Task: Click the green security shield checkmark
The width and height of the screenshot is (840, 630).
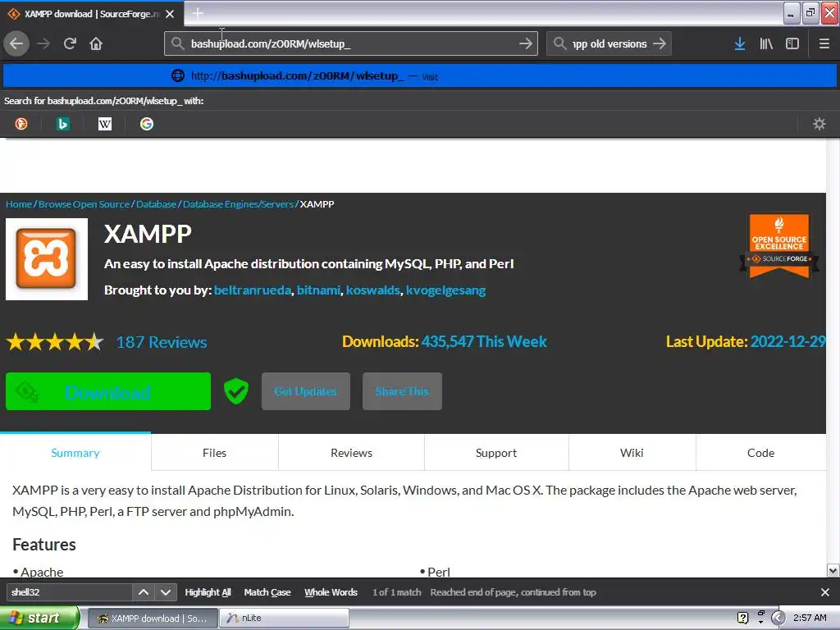Action: (x=235, y=391)
